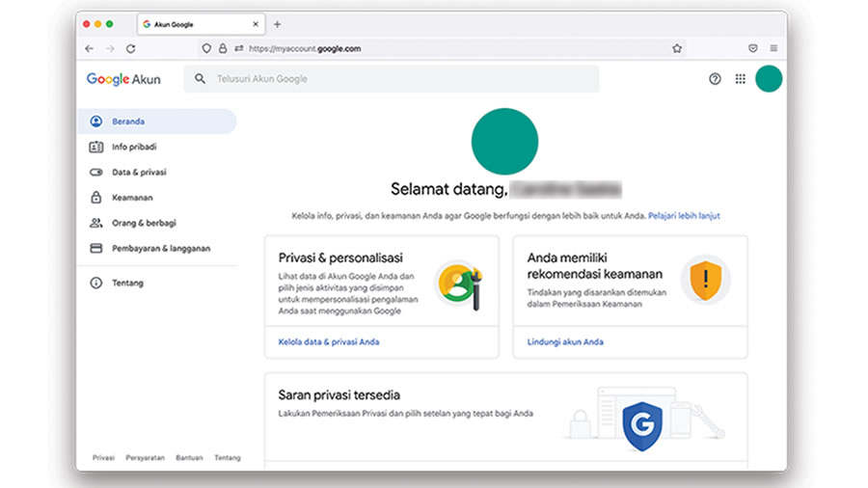Open Pembayaran & langganan section
Screen dimensions: 868x488
160,248
